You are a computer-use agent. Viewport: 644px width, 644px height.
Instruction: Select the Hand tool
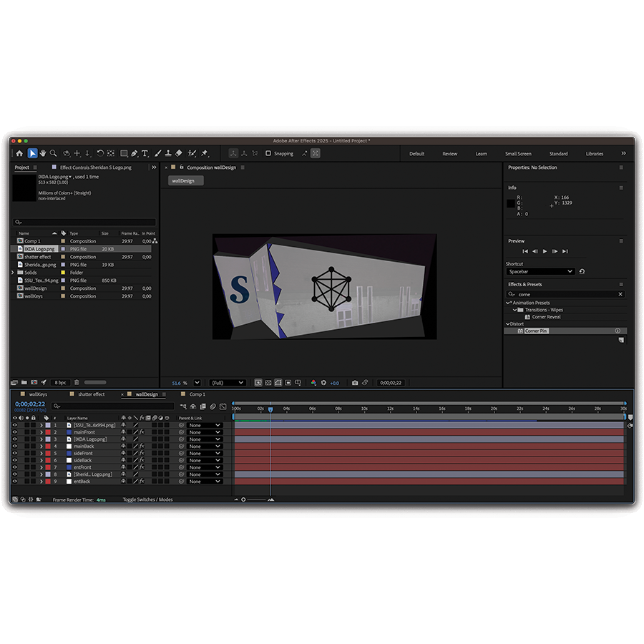click(44, 152)
